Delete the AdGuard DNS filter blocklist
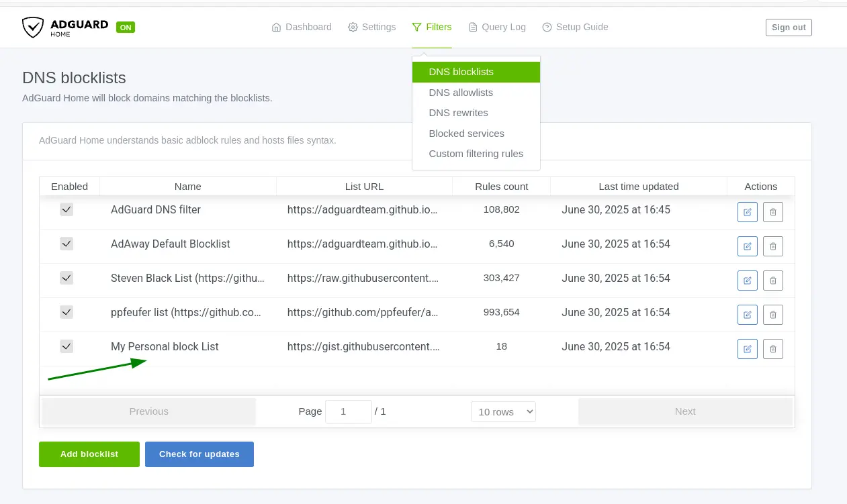The image size is (847, 504). (772, 212)
